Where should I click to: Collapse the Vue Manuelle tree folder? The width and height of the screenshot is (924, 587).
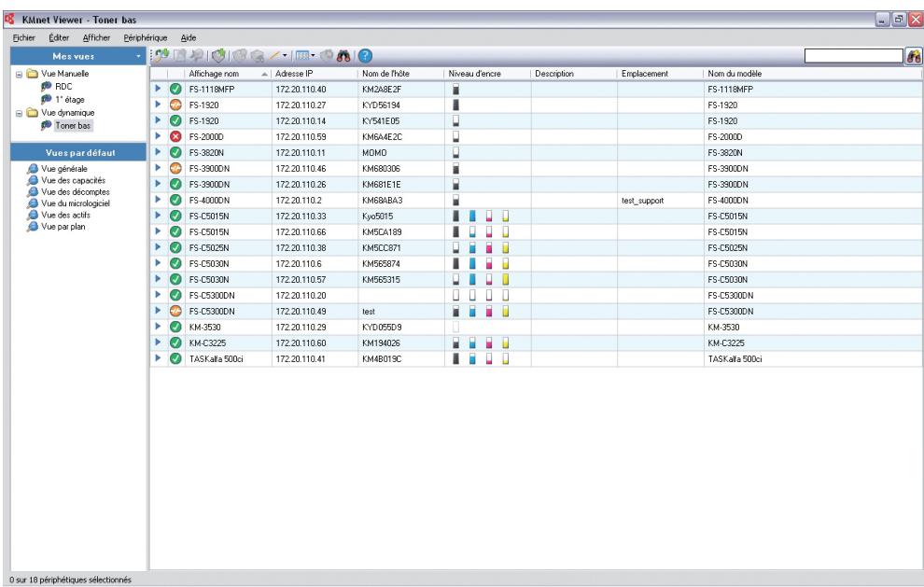[x=19, y=75]
